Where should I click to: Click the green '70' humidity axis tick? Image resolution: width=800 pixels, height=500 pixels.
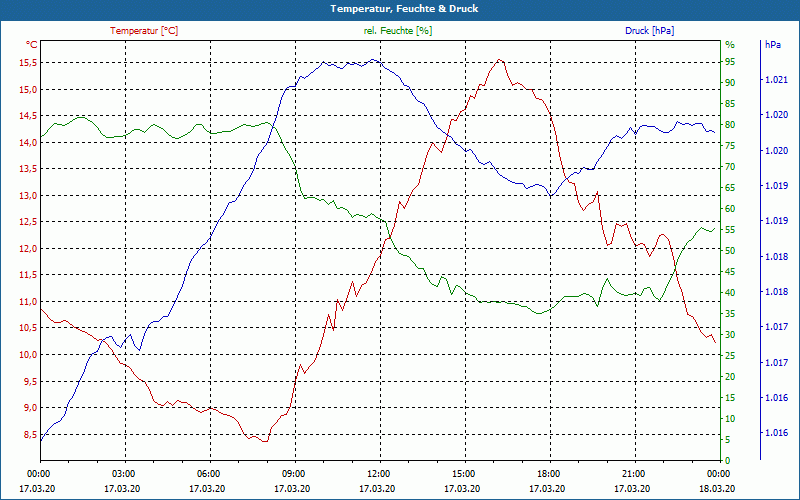(730, 167)
